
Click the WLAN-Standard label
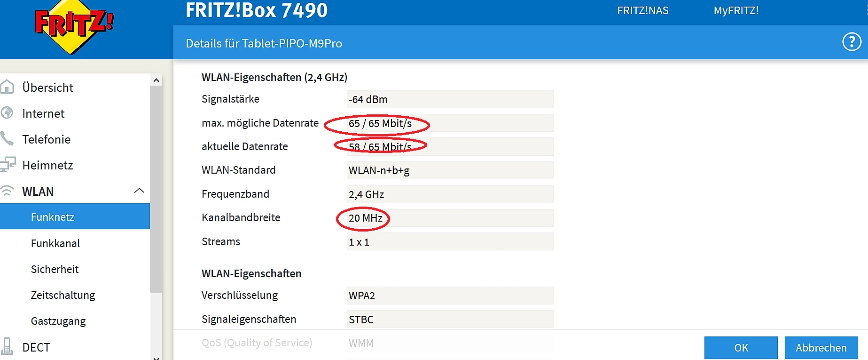click(238, 170)
